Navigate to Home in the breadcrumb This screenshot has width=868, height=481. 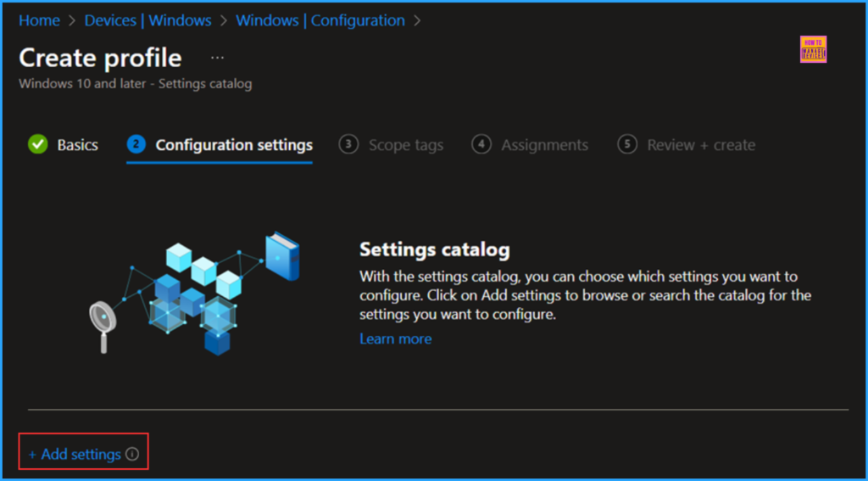(x=39, y=20)
